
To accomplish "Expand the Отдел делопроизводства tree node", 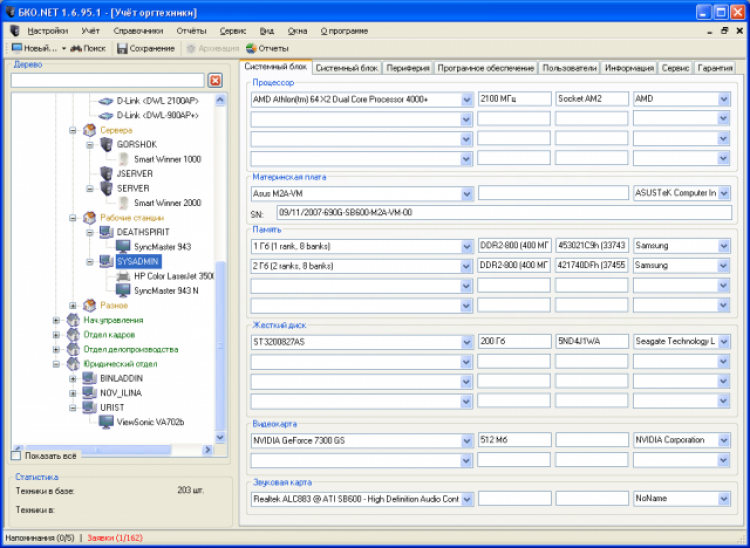I will 56,349.
